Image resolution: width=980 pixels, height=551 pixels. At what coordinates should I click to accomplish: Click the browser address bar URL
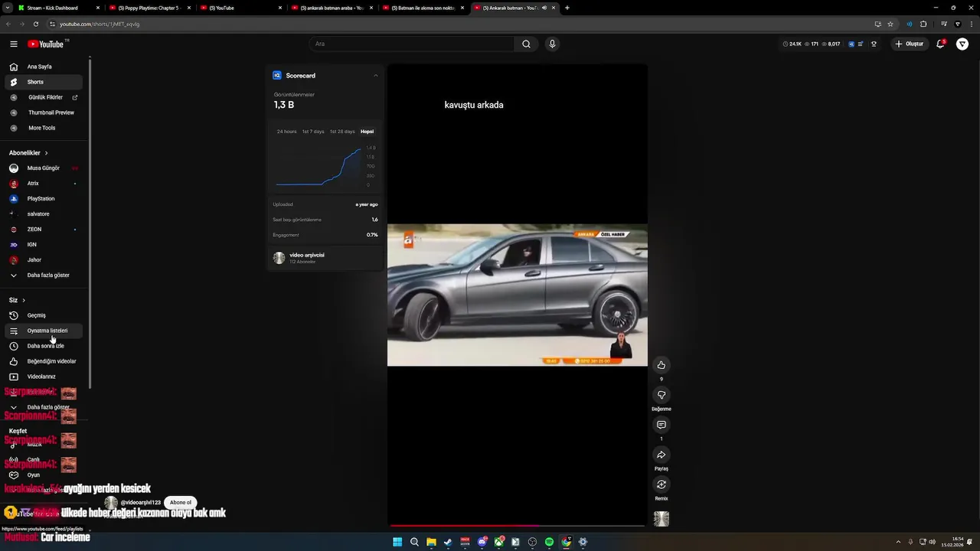[100, 24]
